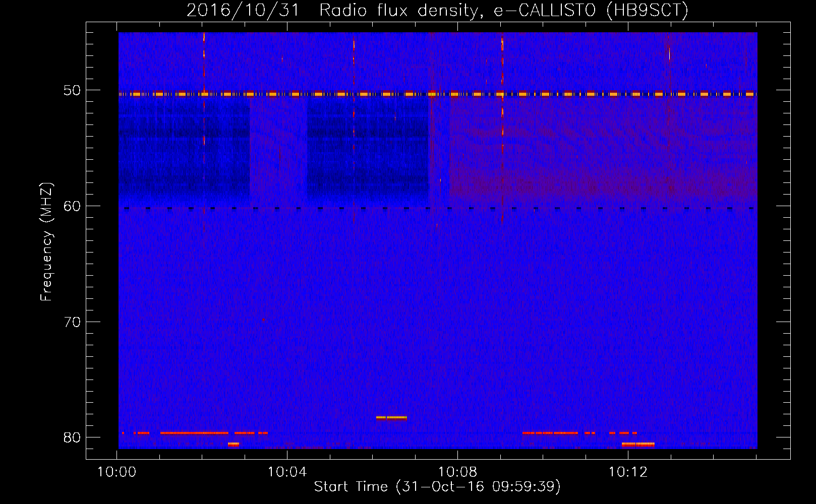Click the 10:04 time tick label

(287, 472)
